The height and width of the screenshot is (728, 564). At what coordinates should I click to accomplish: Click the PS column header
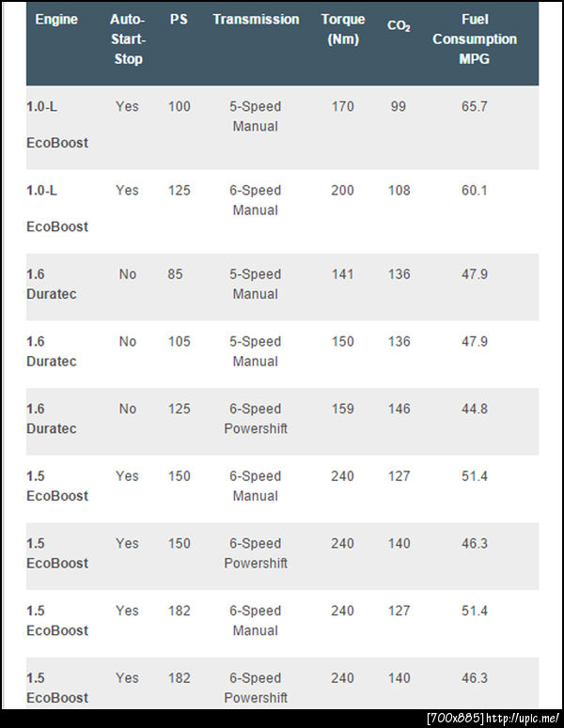click(x=179, y=20)
